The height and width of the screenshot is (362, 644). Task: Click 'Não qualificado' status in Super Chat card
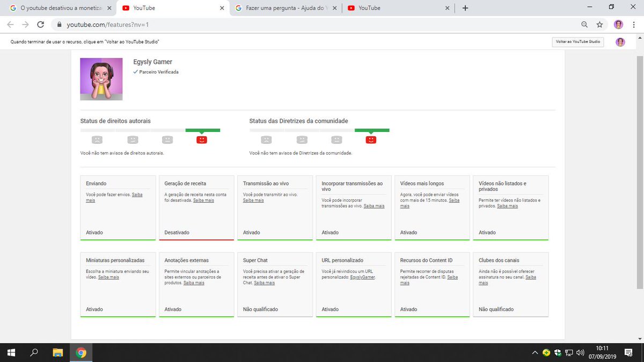pyautogui.click(x=260, y=309)
